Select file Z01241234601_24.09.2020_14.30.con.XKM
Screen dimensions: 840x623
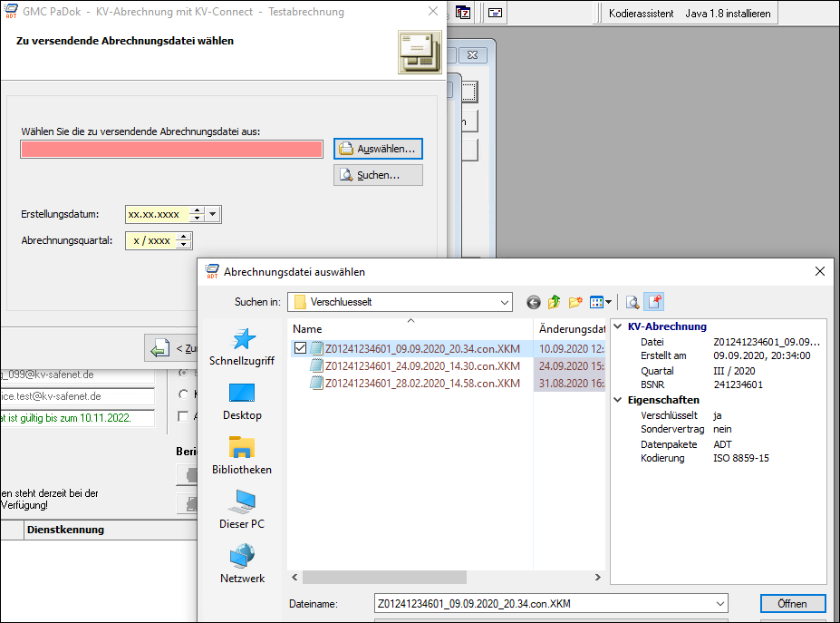point(422,365)
